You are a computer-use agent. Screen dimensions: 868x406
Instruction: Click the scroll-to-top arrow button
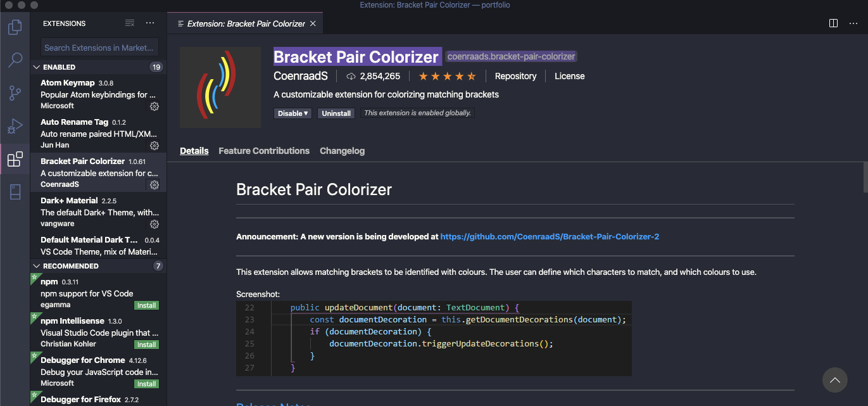point(834,380)
